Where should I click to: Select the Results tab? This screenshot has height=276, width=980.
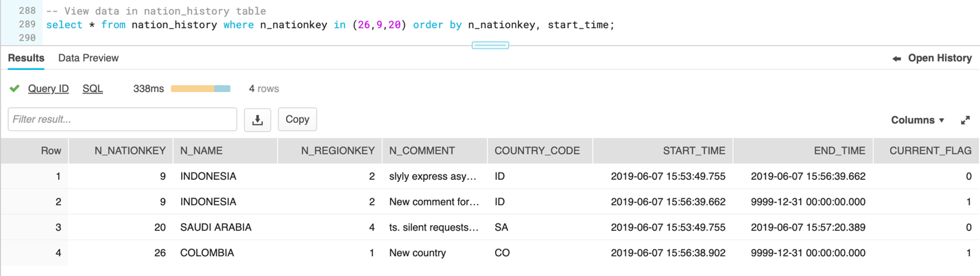(x=26, y=58)
